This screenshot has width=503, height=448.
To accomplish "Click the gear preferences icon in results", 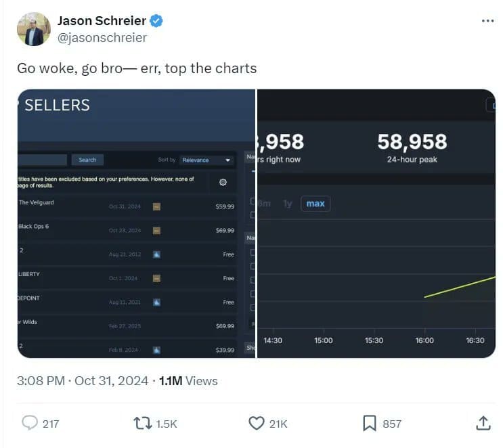I will click(x=223, y=182).
